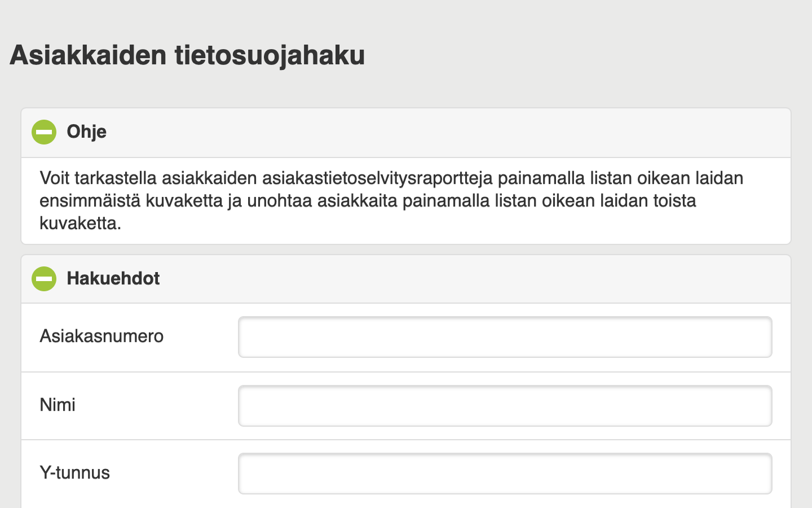Click the word ensimmäistä in the help text

pyautogui.click(x=90, y=201)
